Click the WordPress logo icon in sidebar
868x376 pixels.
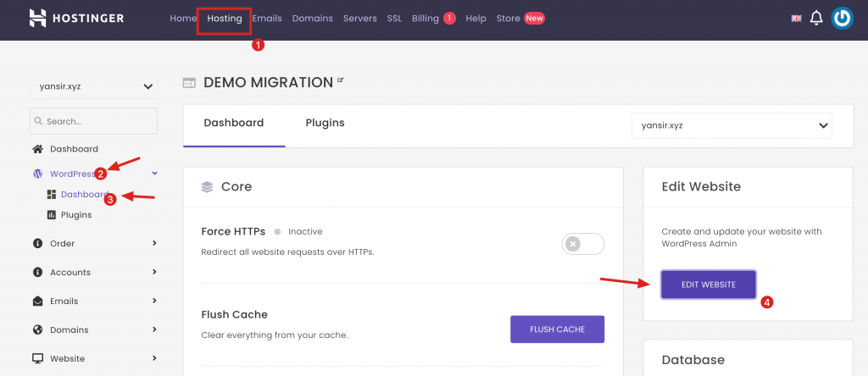[x=37, y=174]
